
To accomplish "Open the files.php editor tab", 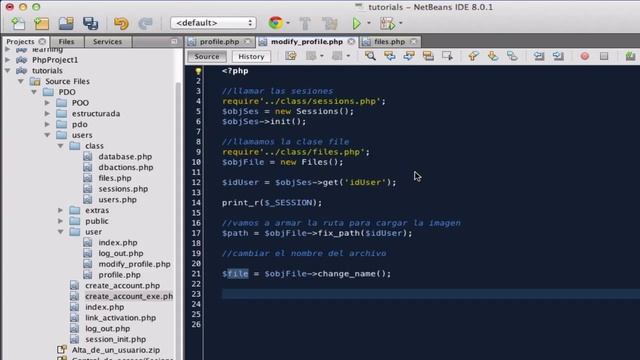I will pyautogui.click(x=389, y=42).
